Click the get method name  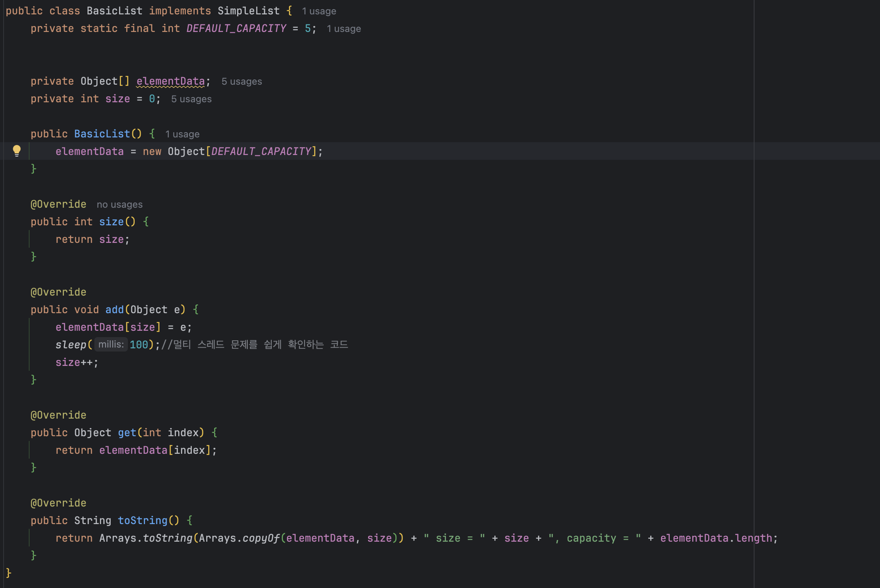click(x=127, y=433)
